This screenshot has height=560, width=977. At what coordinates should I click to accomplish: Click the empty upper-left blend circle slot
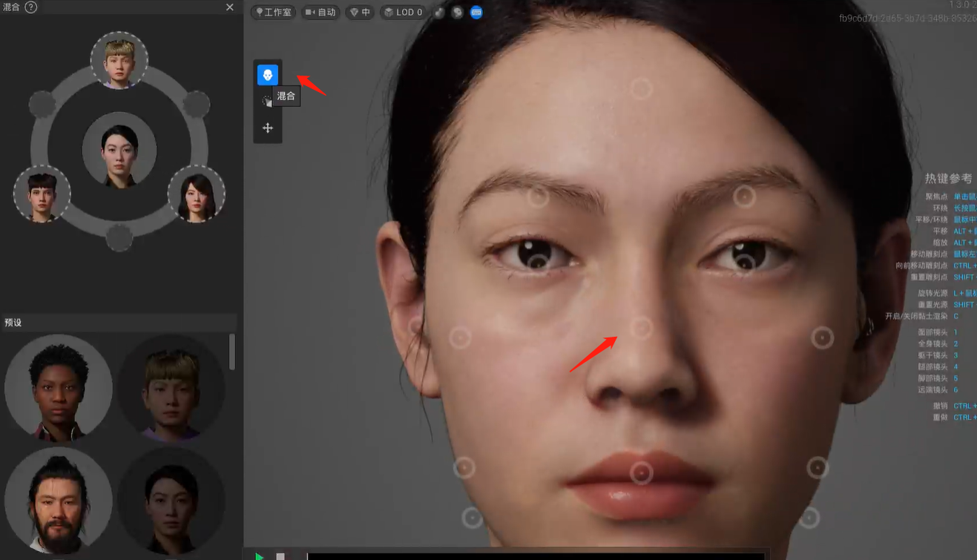tap(42, 105)
